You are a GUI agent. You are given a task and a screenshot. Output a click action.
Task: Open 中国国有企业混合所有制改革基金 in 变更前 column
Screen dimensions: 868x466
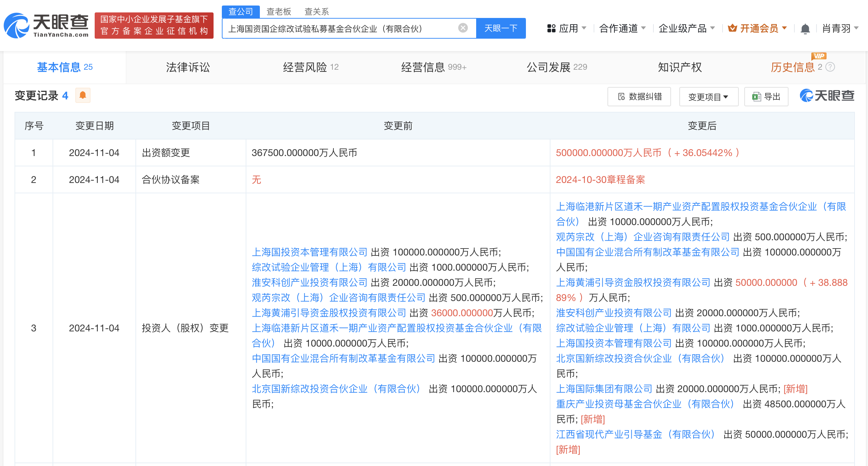[x=343, y=358]
